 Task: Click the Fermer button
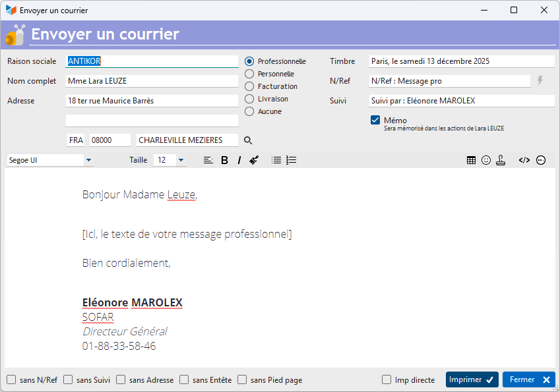pyautogui.click(x=529, y=379)
